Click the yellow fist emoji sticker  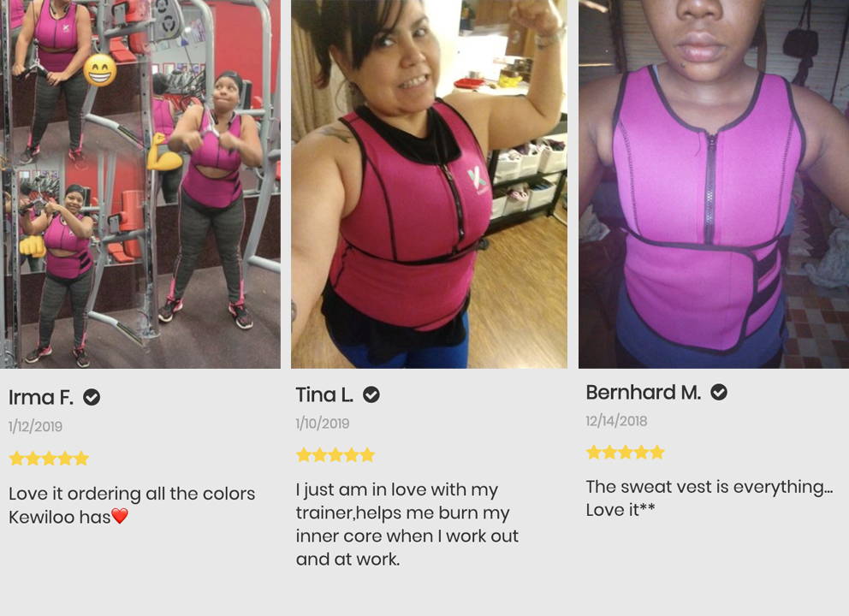[x=33, y=246]
